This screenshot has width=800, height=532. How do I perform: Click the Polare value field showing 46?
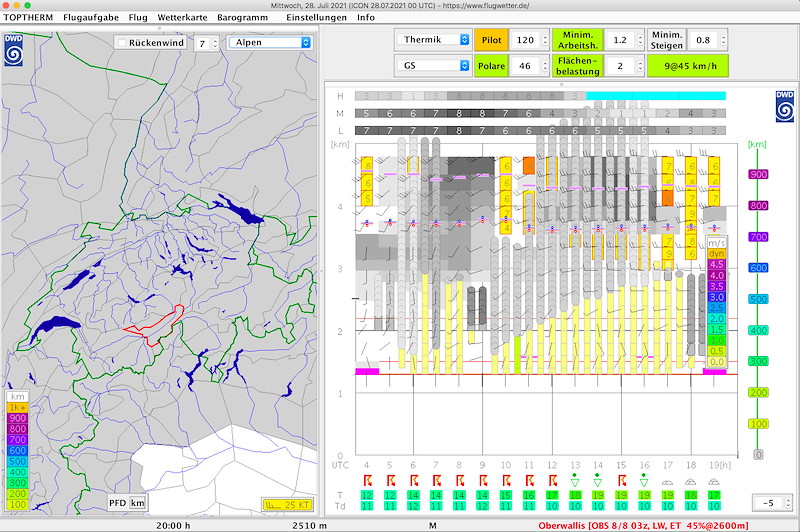526,66
